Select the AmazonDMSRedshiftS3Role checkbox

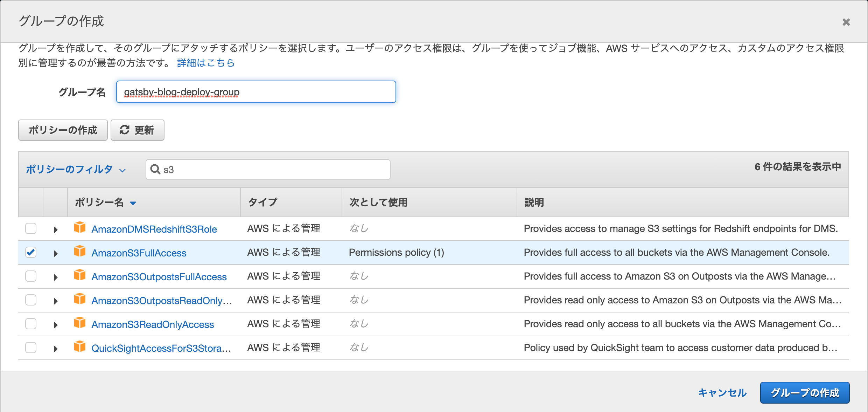(x=31, y=228)
